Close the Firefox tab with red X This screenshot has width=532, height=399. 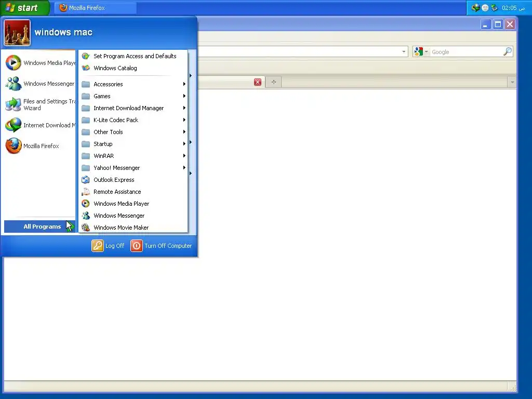pyautogui.click(x=258, y=82)
